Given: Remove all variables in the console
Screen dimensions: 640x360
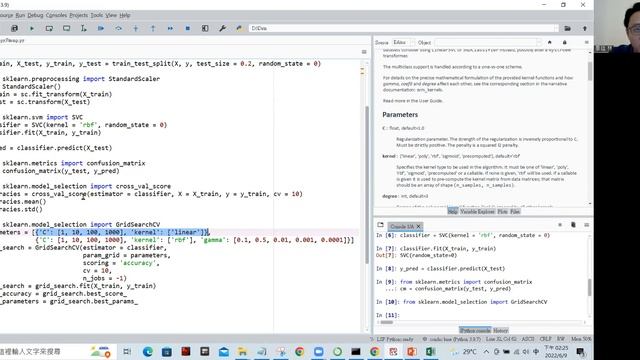Looking at the screenshot, I should point(573,225).
